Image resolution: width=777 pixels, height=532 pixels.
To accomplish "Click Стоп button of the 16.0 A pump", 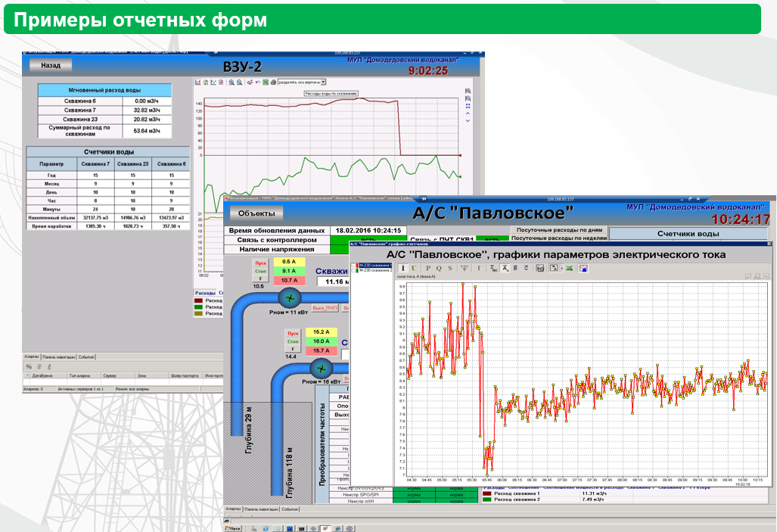I will [x=293, y=341].
